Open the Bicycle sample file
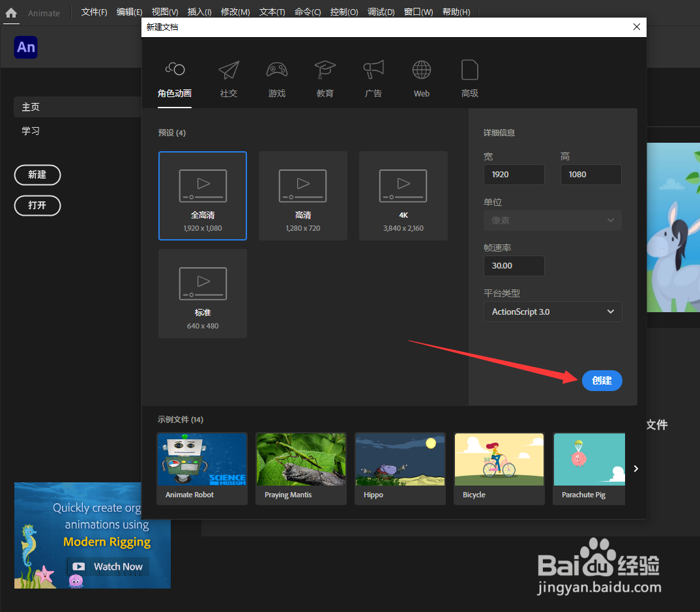The width and height of the screenshot is (700, 612). (499, 469)
